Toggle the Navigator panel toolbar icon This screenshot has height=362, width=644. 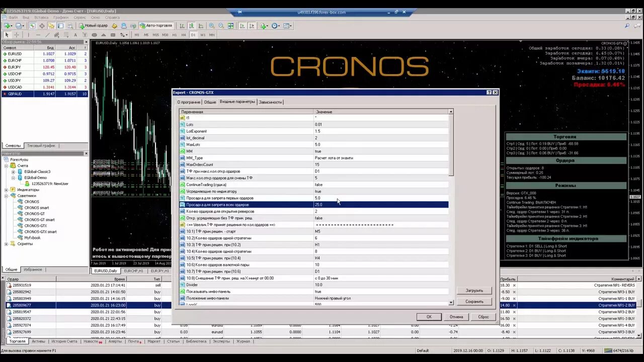pos(51,26)
